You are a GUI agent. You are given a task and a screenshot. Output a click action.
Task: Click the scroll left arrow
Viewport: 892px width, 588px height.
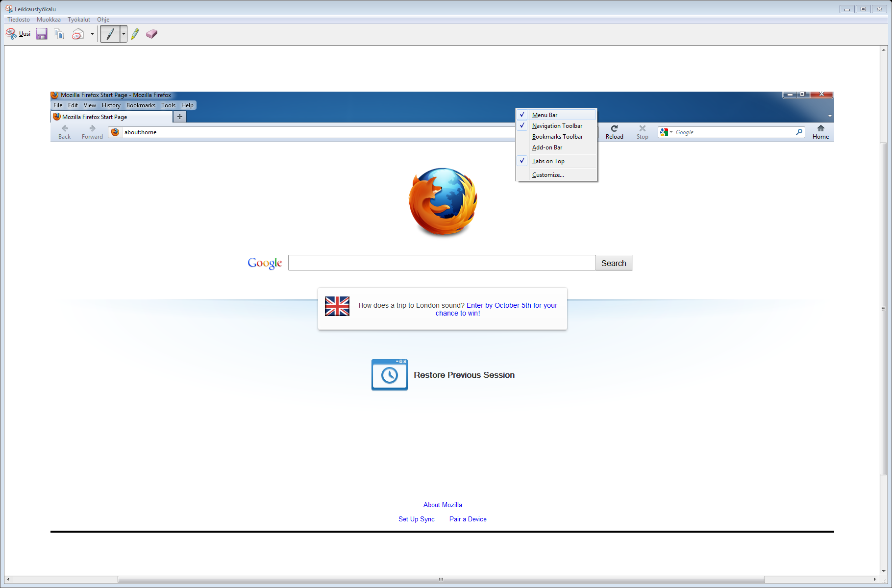click(8, 579)
